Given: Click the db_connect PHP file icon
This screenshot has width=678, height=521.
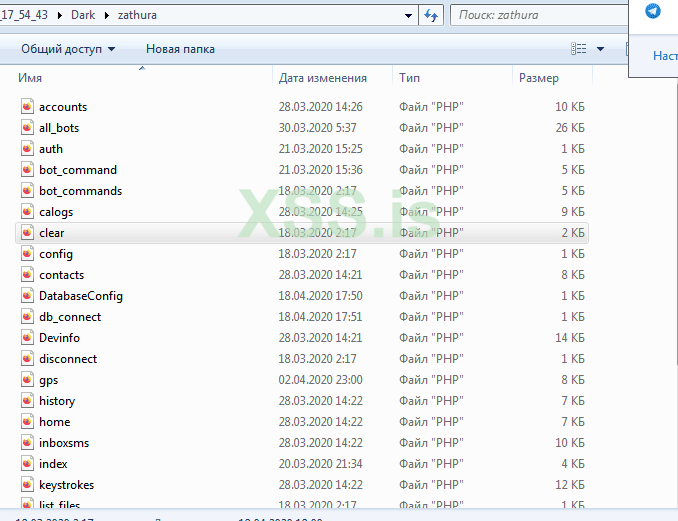Looking at the screenshot, I should (x=27, y=316).
